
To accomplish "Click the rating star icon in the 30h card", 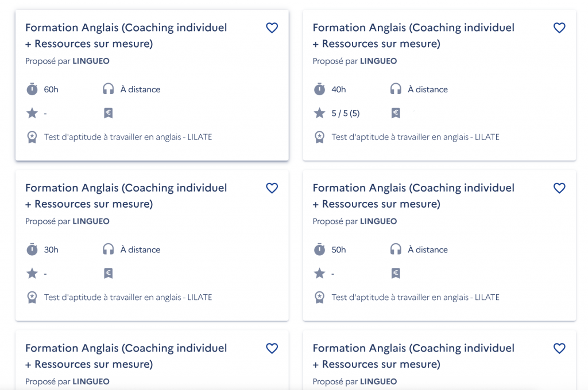I will (x=32, y=273).
